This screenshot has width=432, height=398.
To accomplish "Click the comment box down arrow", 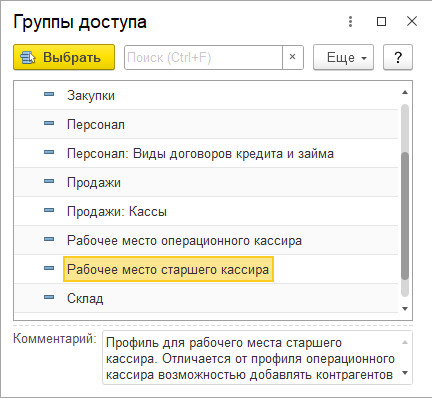I will point(405,373).
